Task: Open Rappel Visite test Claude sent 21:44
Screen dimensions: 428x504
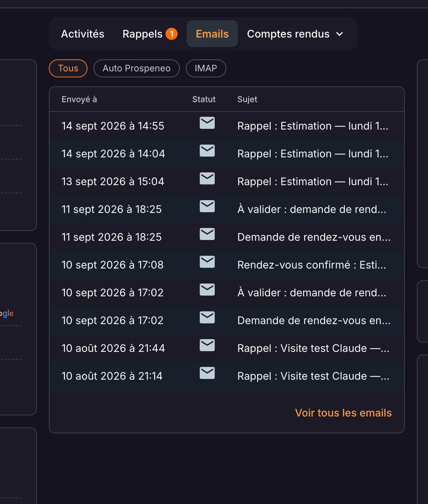Action: coord(313,348)
